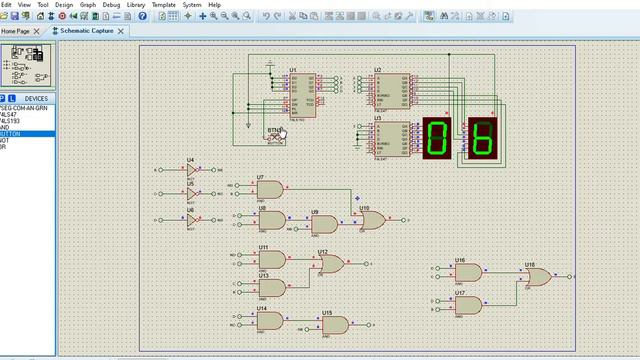This screenshot has width=640, height=360.
Task: Open the Debug menu
Action: pos(111,5)
